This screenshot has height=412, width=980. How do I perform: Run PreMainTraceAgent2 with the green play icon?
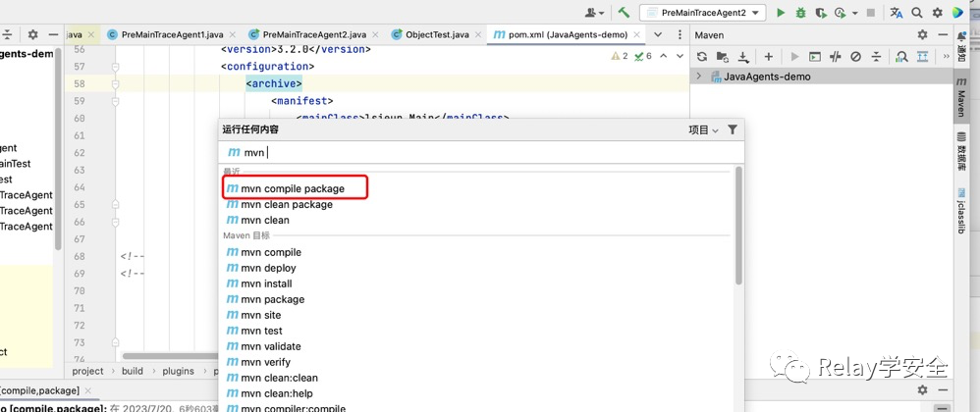pos(780,13)
